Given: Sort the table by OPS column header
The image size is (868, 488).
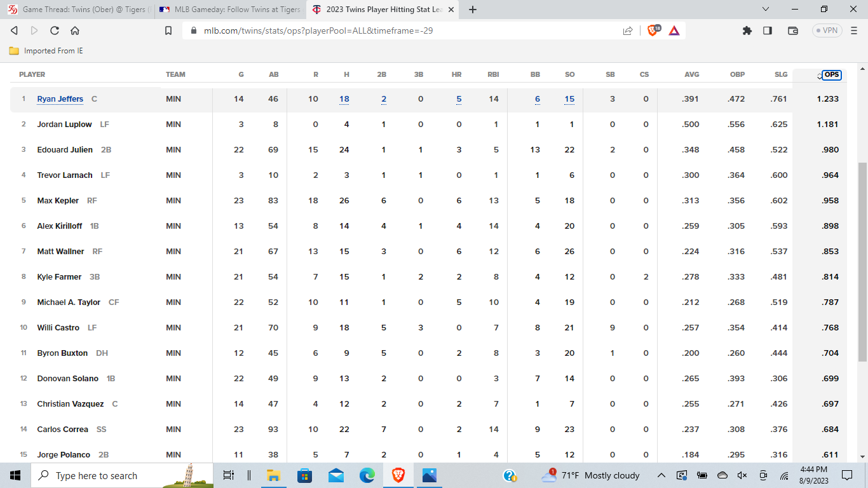Looking at the screenshot, I should 831,74.
